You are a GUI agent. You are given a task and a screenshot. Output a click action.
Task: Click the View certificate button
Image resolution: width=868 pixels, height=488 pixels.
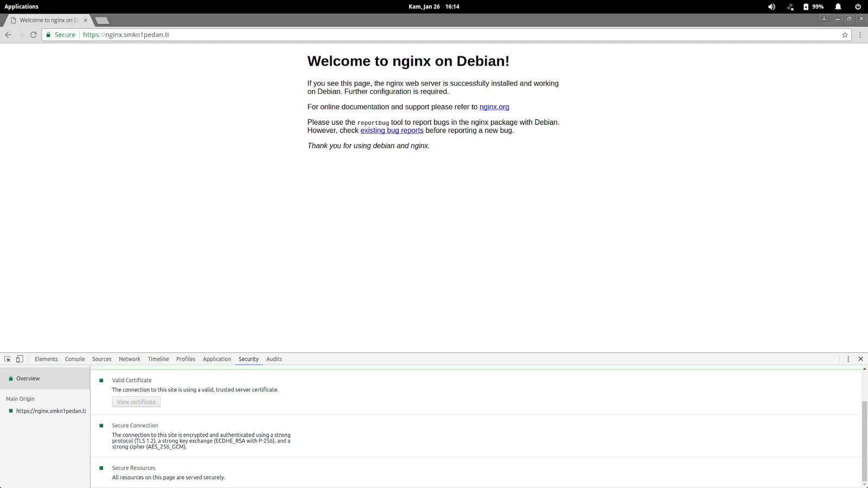point(136,402)
